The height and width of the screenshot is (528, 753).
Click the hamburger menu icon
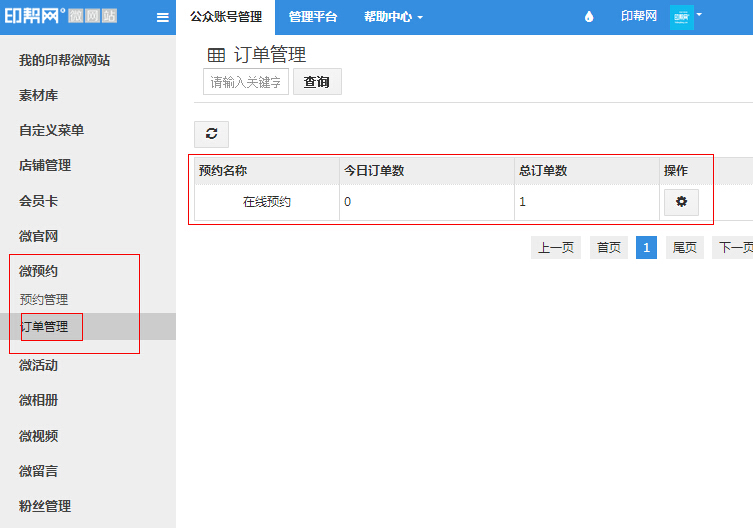pyautogui.click(x=163, y=17)
